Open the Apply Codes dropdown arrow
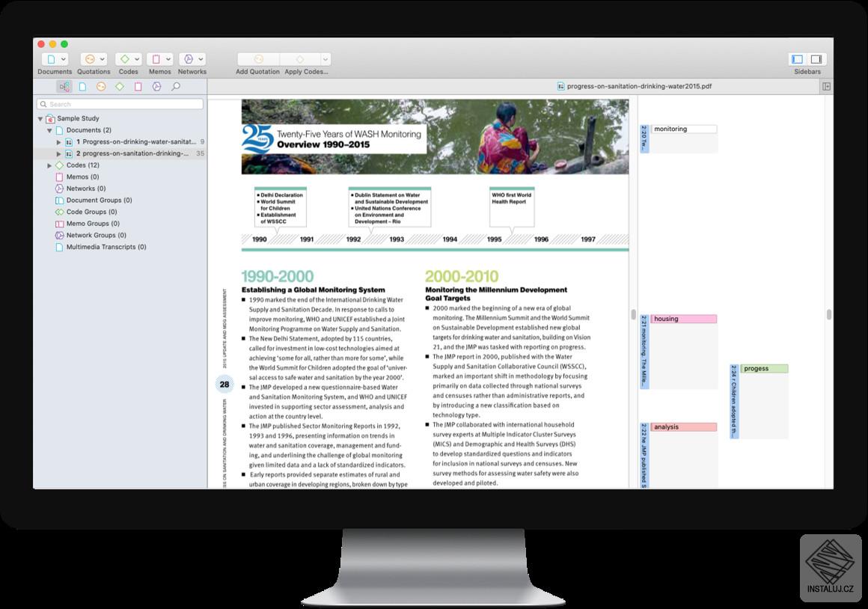The width and height of the screenshot is (868, 609). (x=325, y=59)
